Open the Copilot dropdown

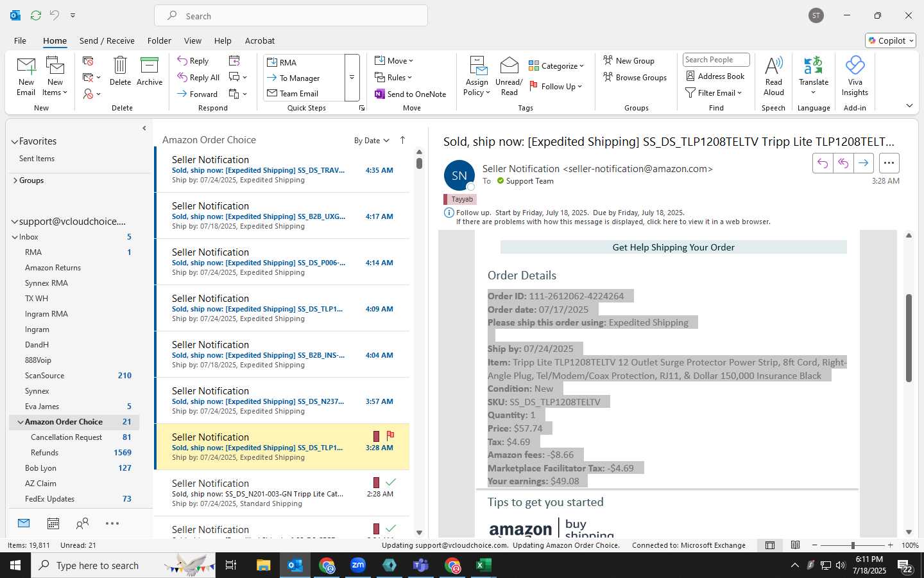[891, 40]
